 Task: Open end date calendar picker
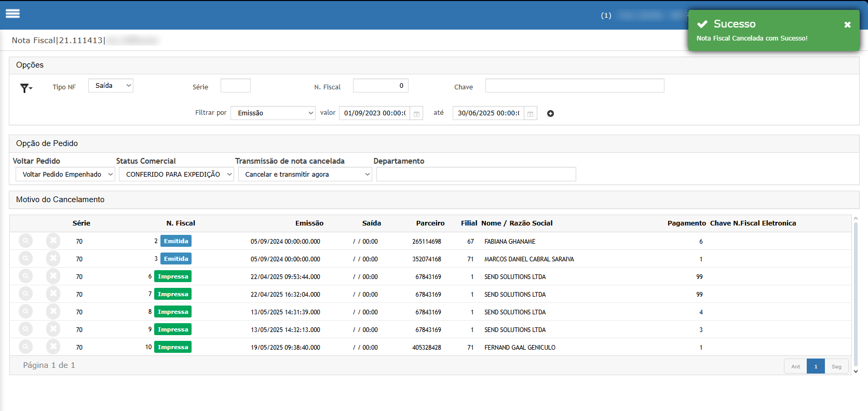click(x=530, y=113)
